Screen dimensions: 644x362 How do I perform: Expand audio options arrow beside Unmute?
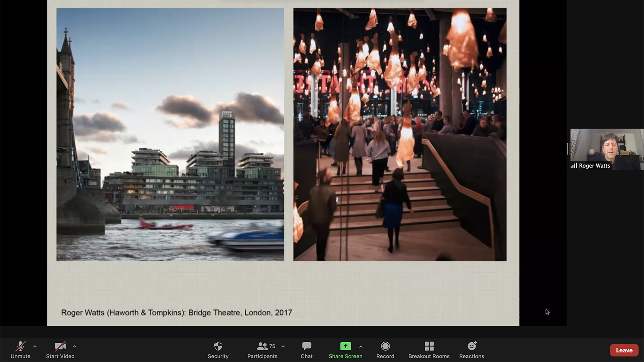[x=35, y=346]
